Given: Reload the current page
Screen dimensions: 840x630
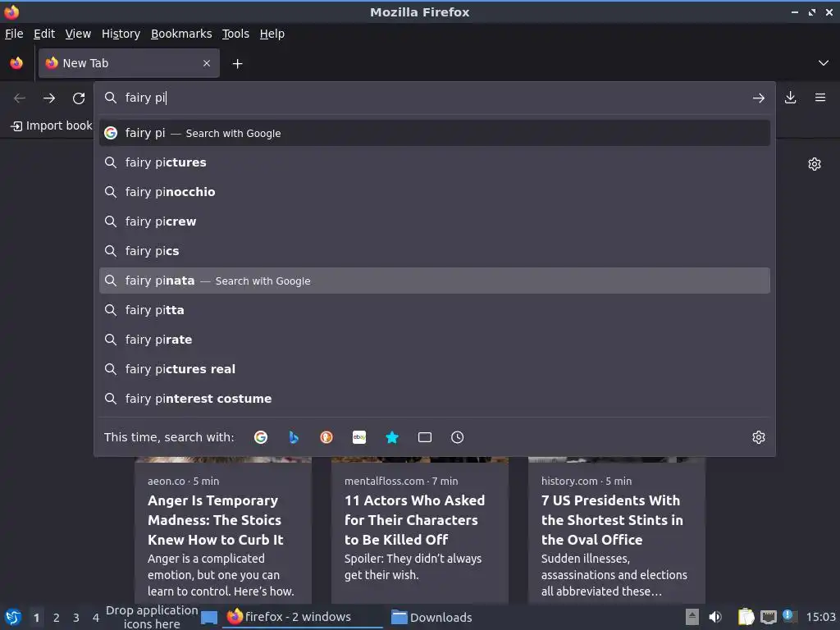Looking at the screenshot, I should pyautogui.click(x=79, y=98).
